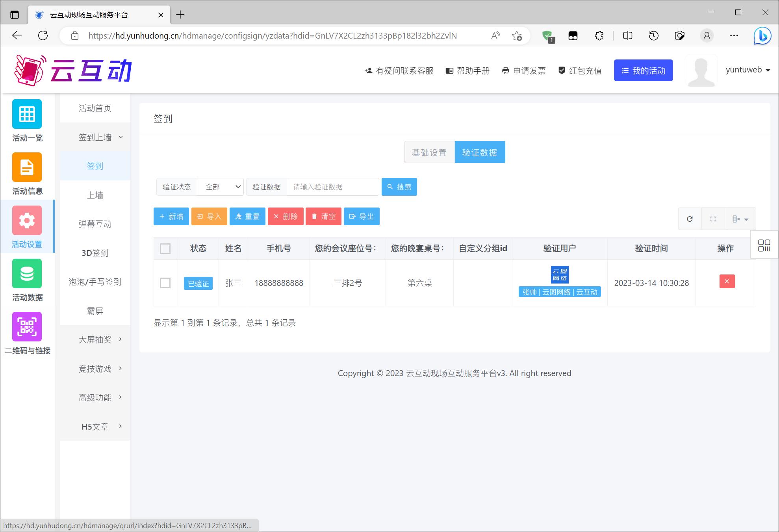Click the 新增 add icon button
Screen dimensions: 779x532
[172, 216]
